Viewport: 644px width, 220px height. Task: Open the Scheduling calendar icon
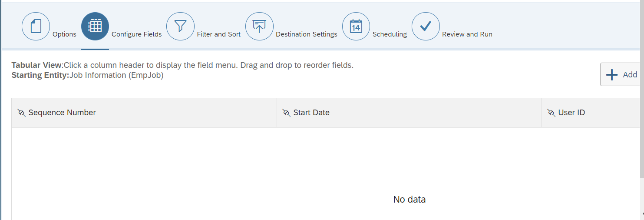coord(356,27)
